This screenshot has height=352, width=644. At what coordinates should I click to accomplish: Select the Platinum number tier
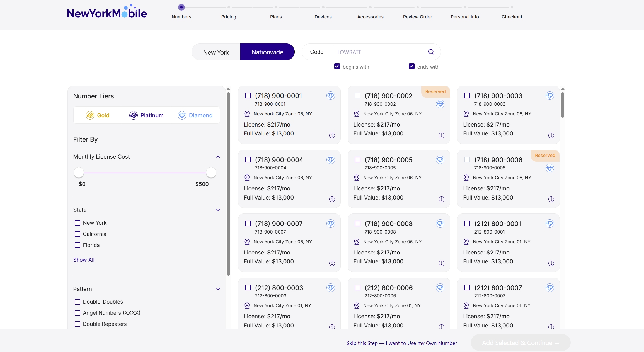(x=147, y=115)
